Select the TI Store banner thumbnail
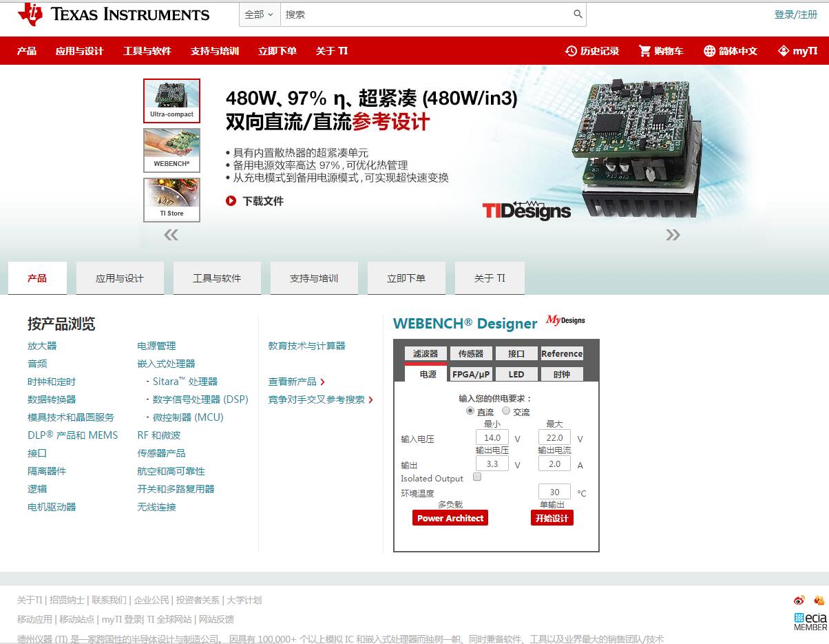The height and width of the screenshot is (644, 829). [171, 200]
